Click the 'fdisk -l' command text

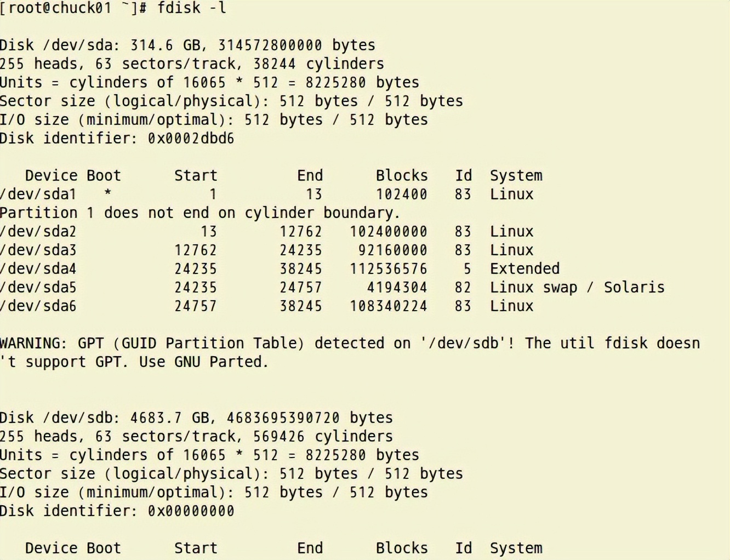tap(191, 8)
